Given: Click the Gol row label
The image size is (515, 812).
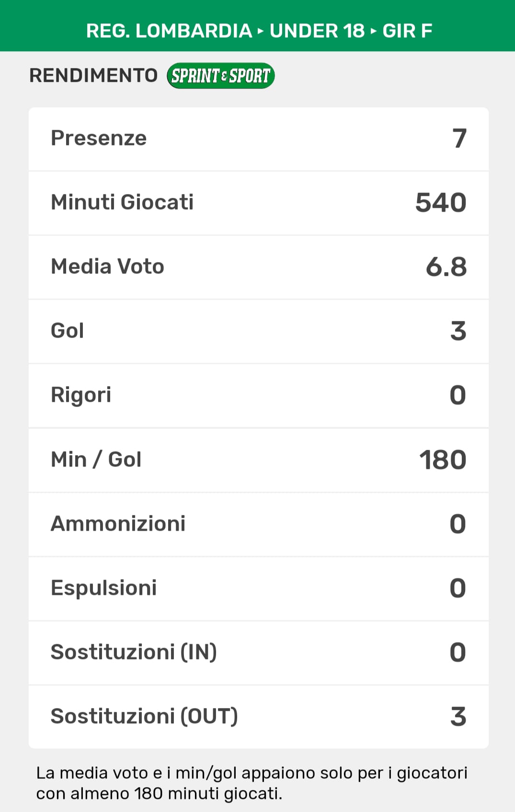Looking at the screenshot, I should (68, 331).
